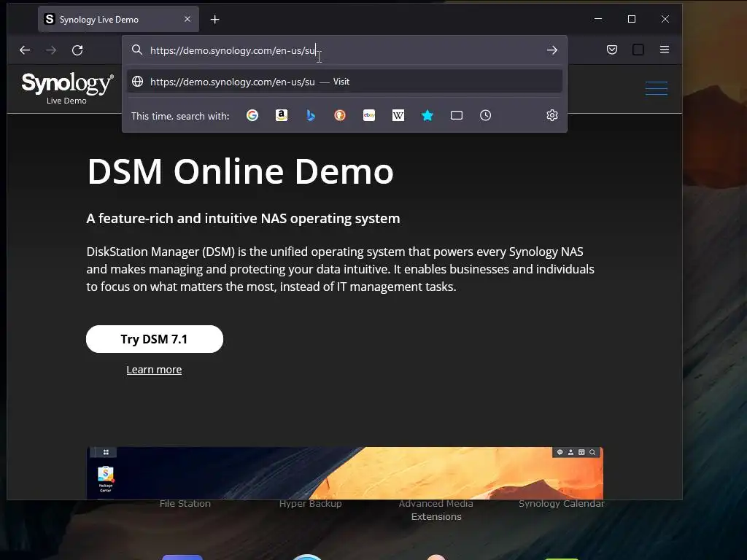
Task: Click the dark square extension toolbar icon
Action: tap(638, 50)
